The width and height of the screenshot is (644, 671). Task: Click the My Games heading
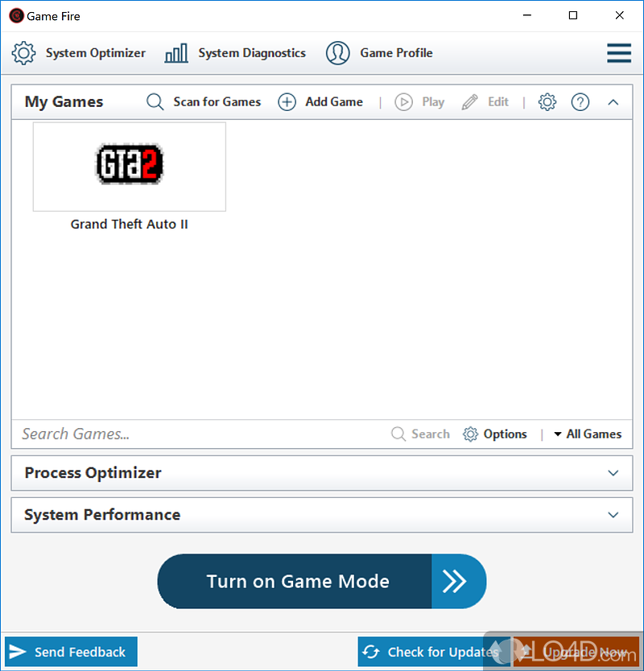coord(64,102)
